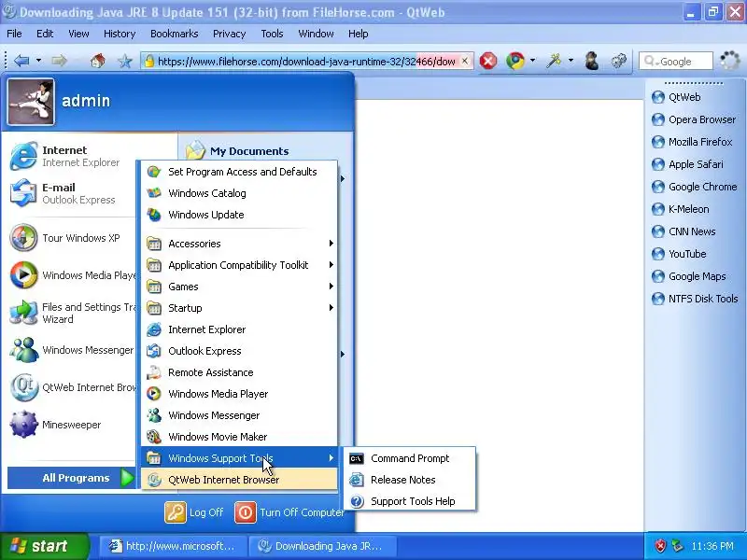Viewport: 747px width, 560px height.
Task: Launch Internet Explorer from pinned start menu
Action: click(x=72, y=156)
